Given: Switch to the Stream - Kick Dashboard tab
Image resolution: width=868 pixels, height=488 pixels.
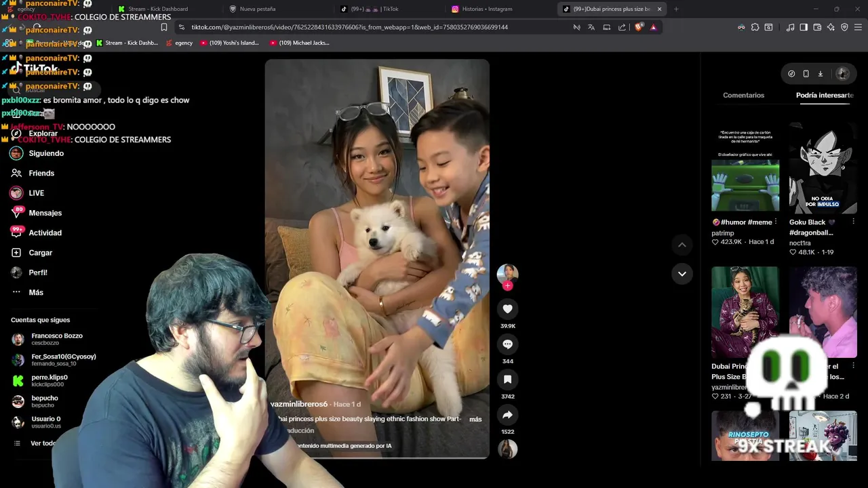Looking at the screenshot, I should 163,9.
